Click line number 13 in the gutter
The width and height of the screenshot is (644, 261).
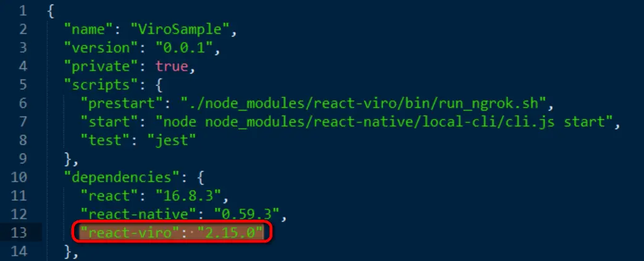(18, 233)
